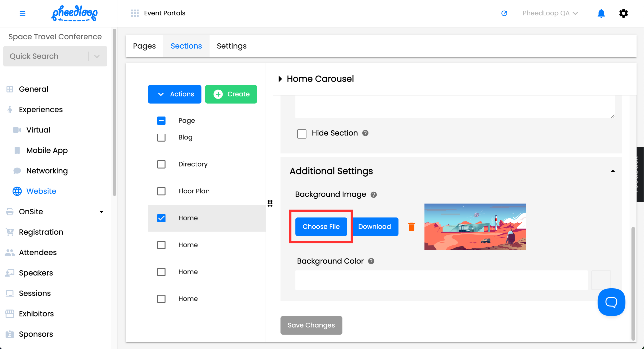This screenshot has height=349, width=644.
Task: Open the PheedLoop QA account dropdown
Action: coord(550,13)
